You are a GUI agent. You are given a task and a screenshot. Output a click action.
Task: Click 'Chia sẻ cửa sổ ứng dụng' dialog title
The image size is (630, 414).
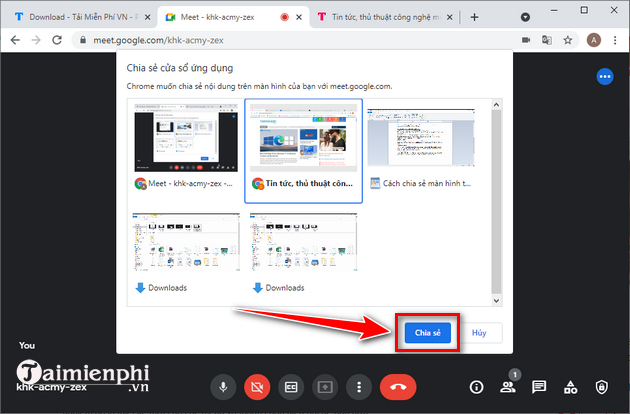click(180, 68)
